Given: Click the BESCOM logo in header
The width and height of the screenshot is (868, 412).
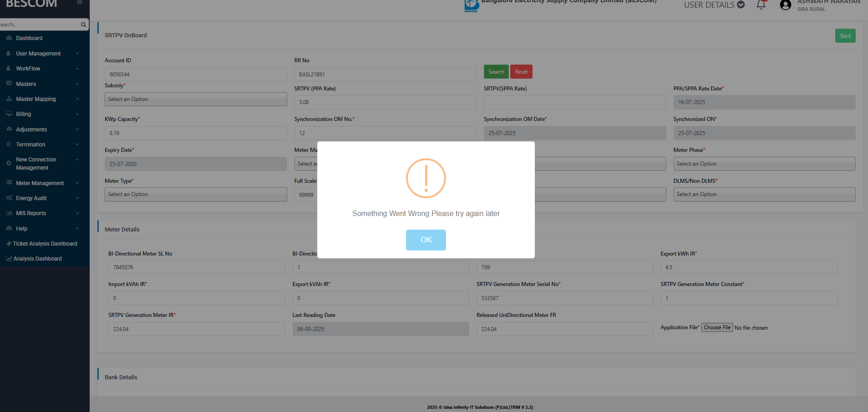Looking at the screenshot, I should 472,5.
